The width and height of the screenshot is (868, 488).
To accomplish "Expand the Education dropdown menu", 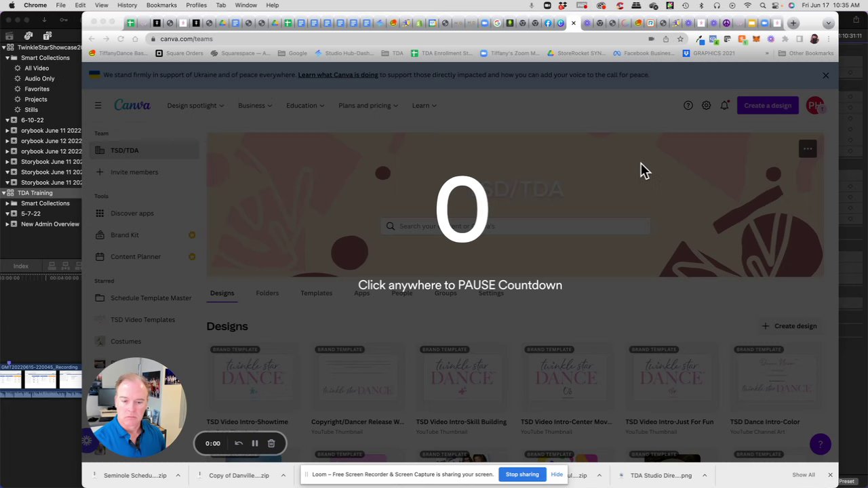I will pyautogui.click(x=305, y=106).
